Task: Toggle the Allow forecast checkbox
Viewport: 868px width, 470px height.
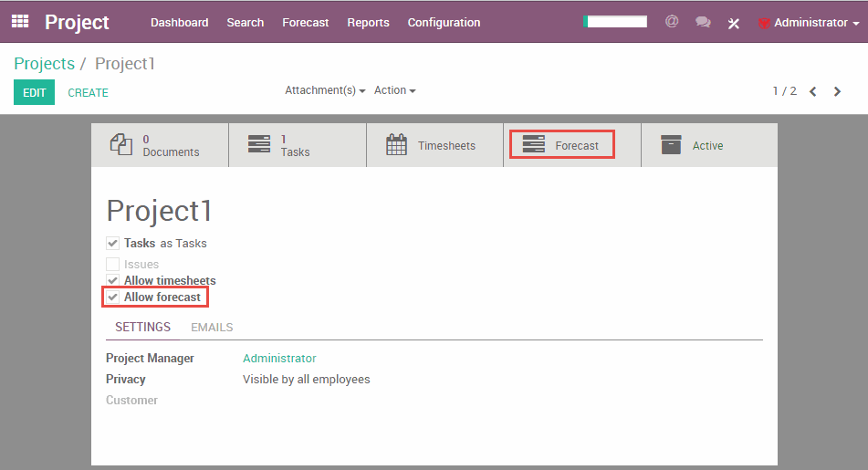Action: click(113, 298)
